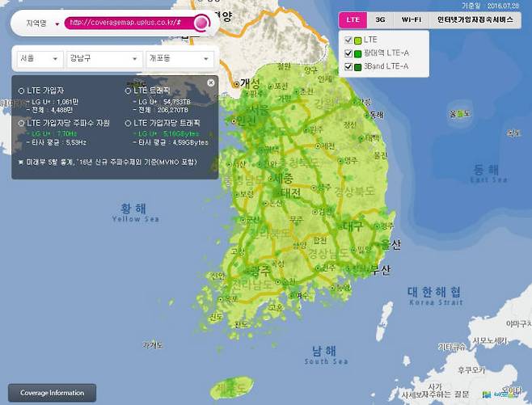
Task: Click the 광주 label on the map
Action: click(259, 270)
